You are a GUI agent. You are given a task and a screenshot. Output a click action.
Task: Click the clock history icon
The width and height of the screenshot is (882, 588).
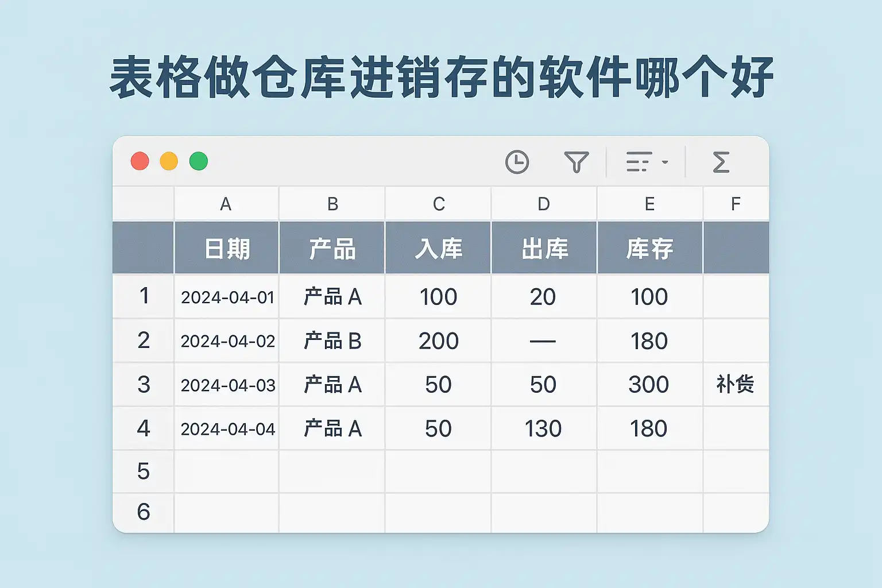[517, 162]
